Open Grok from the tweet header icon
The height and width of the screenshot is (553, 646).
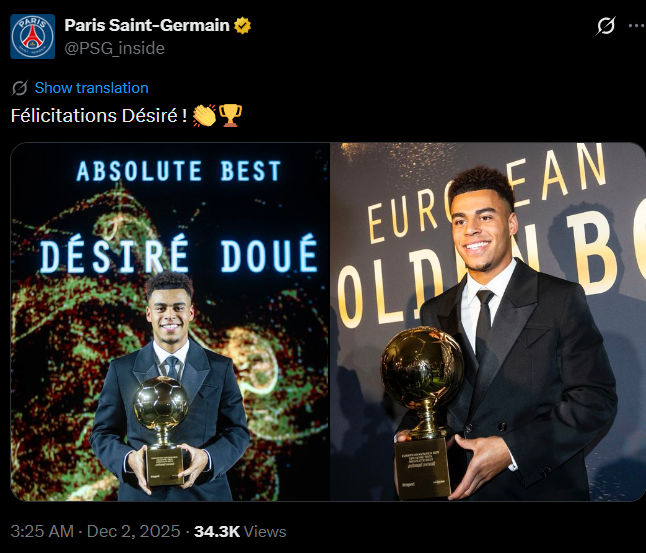point(605,26)
